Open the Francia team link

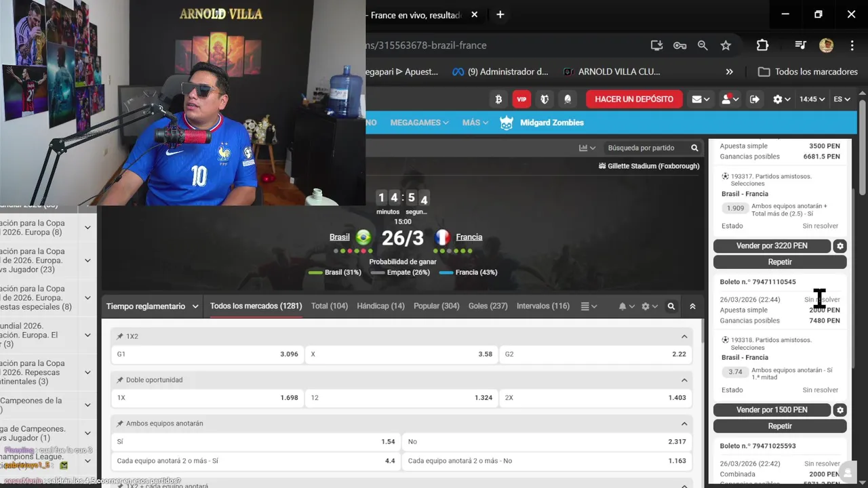pos(469,237)
